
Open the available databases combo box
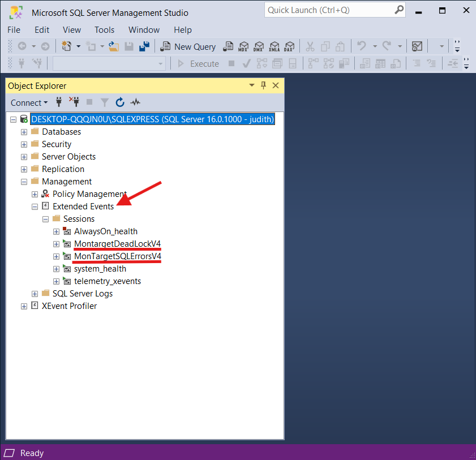tap(109, 64)
